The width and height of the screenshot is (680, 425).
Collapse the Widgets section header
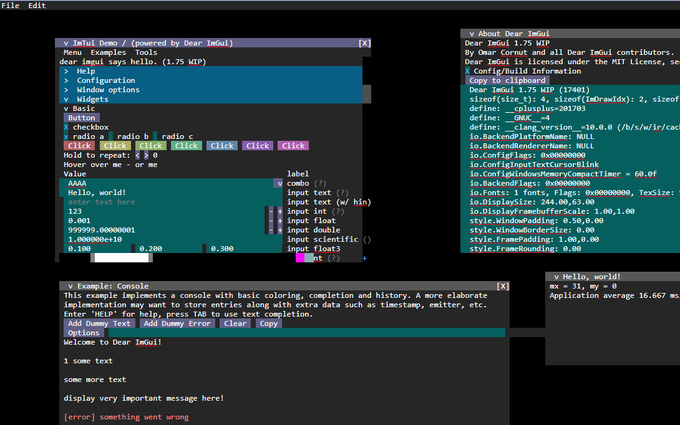coord(211,99)
